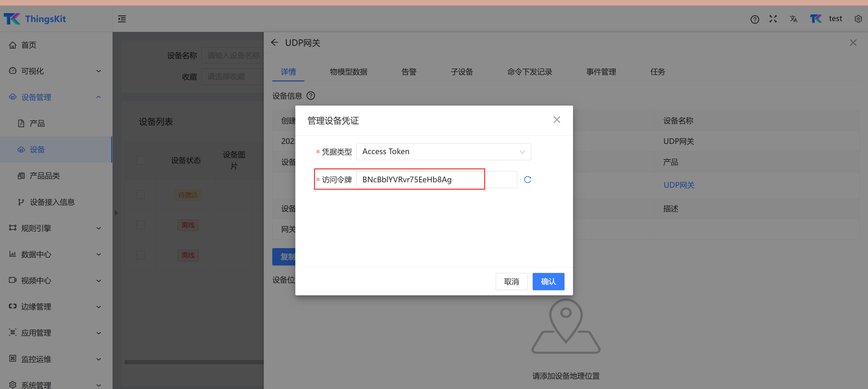This screenshot has width=868, height=389.
Task: Select checkbox of the 待激活 device row
Action: 140,195
